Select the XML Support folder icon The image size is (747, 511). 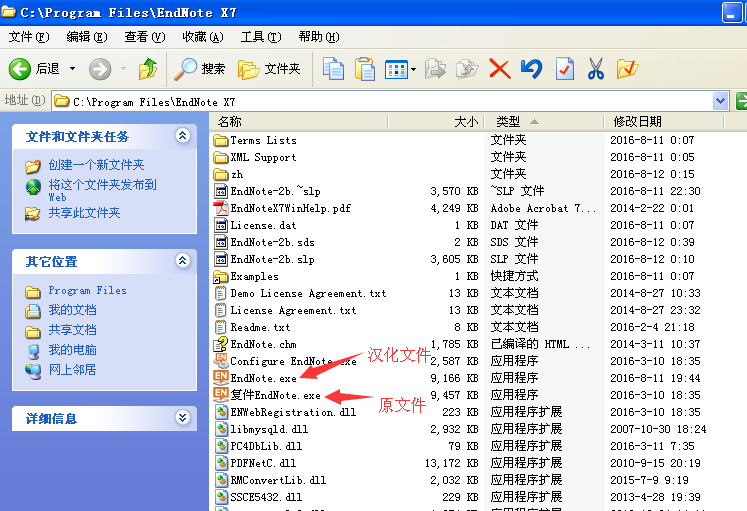pyautogui.click(x=221, y=157)
